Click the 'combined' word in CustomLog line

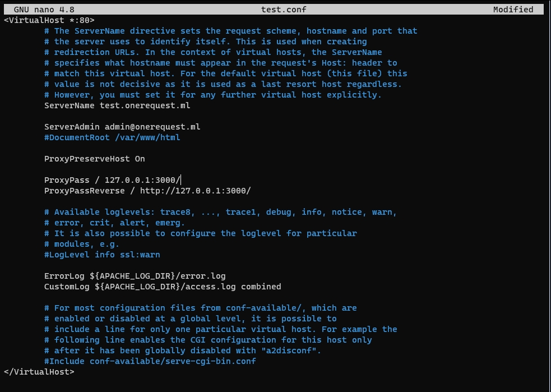click(x=261, y=287)
